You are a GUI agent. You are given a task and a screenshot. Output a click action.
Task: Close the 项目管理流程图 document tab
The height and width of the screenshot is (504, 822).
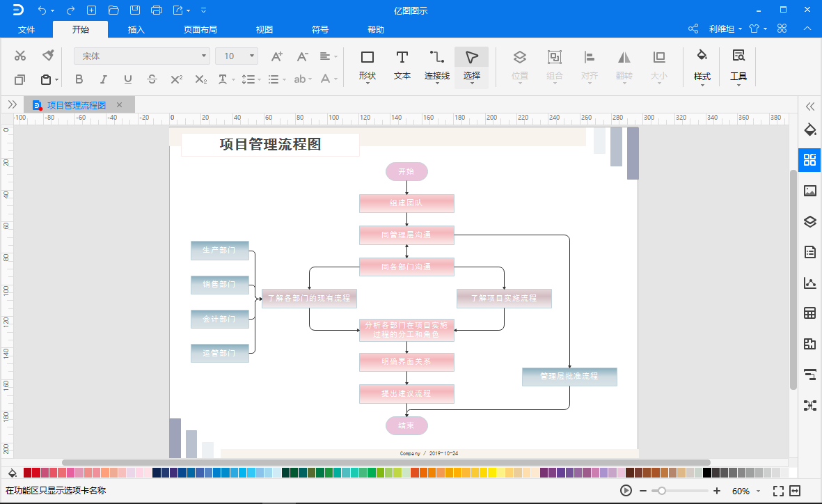point(119,105)
